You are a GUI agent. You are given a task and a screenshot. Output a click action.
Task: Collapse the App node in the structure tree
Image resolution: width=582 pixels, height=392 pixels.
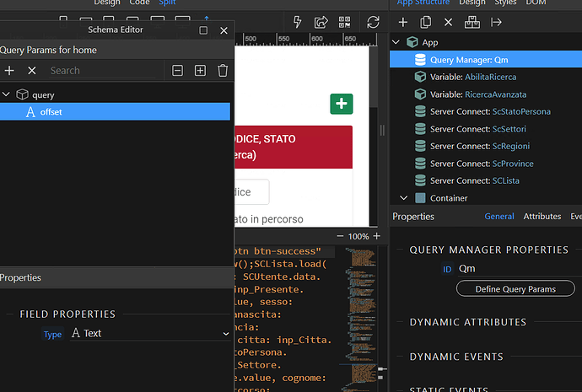[x=396, y=42]
